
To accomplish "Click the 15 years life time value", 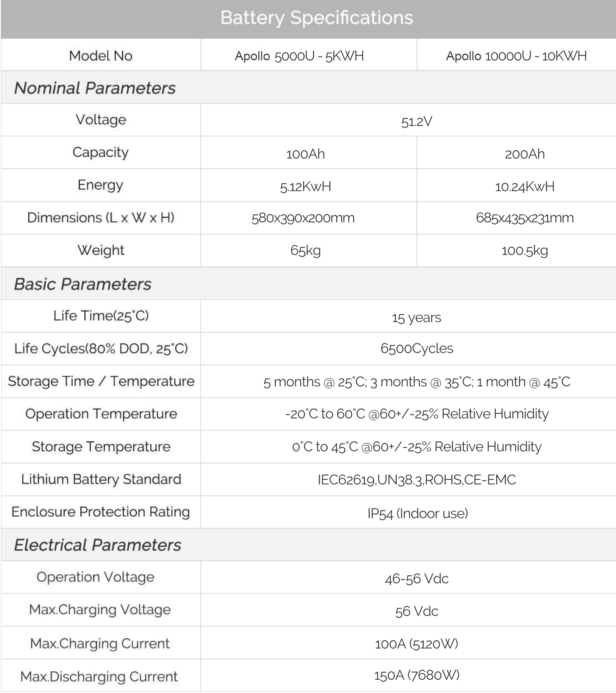I will click(416, 318).
